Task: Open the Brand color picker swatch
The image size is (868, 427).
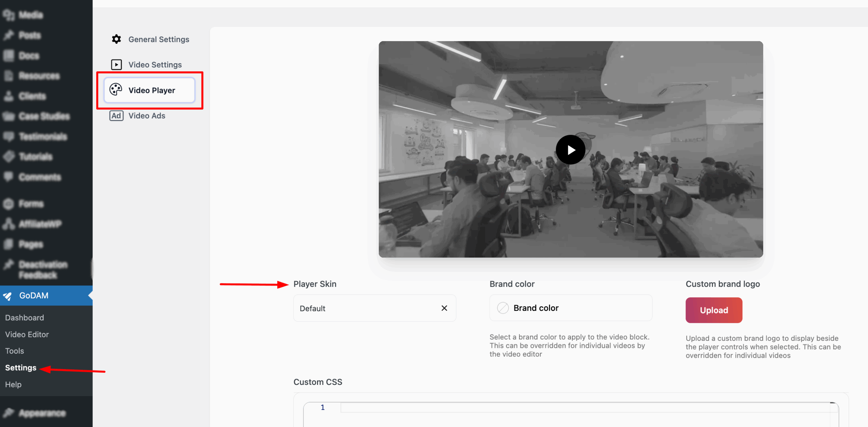Action: pos(503,308)
